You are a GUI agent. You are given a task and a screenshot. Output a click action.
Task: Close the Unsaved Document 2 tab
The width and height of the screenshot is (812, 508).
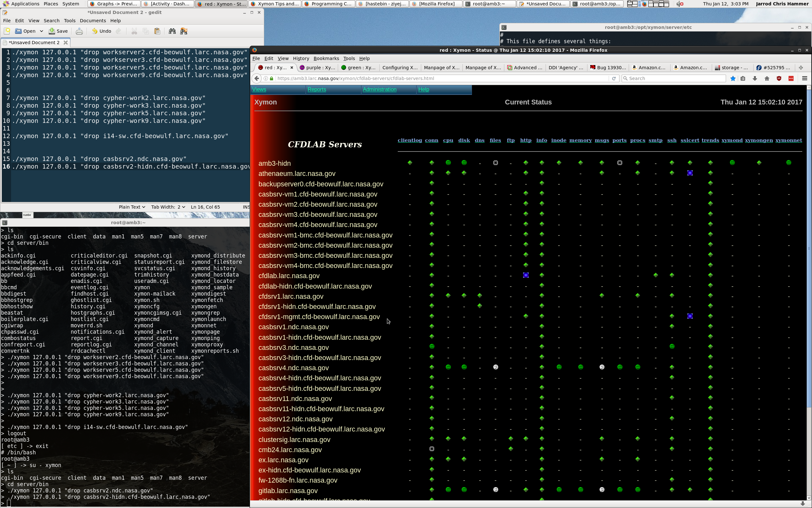point(66,43)
